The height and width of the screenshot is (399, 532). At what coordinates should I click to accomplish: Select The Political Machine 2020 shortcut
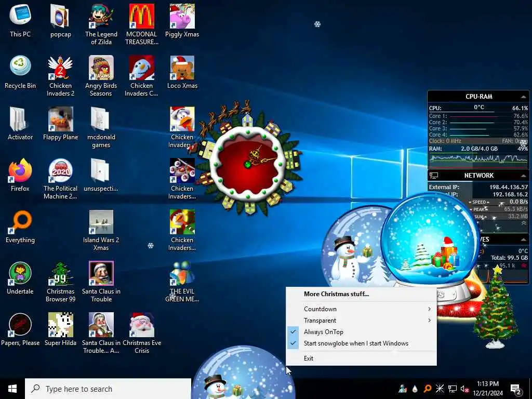click(x=60, y=179)
